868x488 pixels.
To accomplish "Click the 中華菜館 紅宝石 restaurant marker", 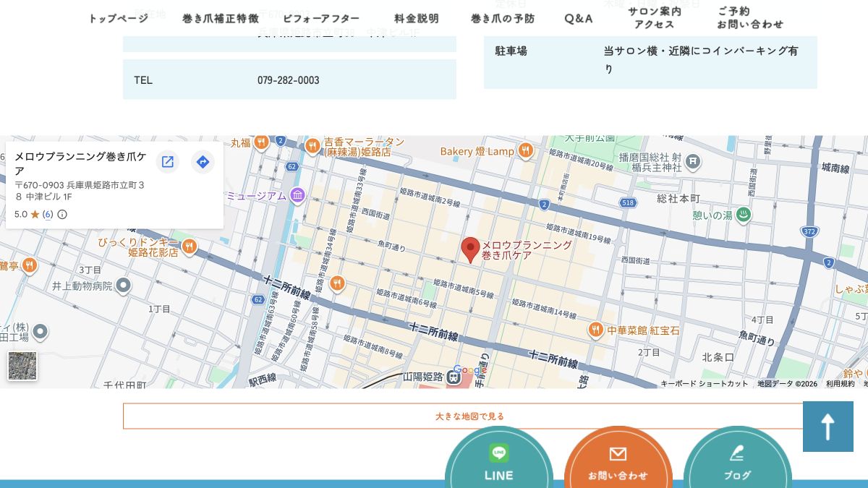I will 595,330.
